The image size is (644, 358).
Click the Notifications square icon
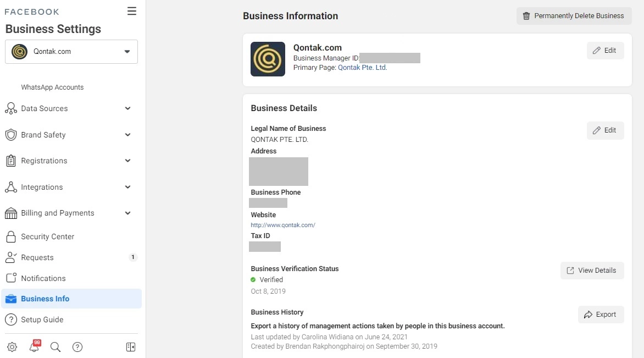11,278
